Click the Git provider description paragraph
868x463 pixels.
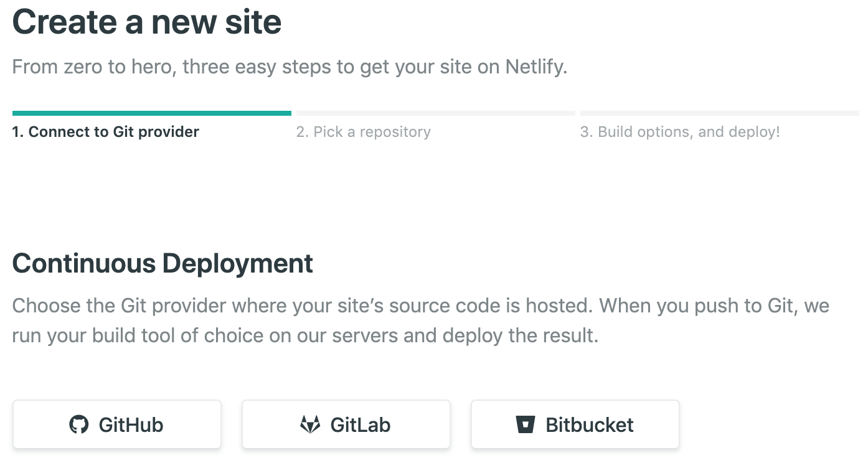point(420,320)
